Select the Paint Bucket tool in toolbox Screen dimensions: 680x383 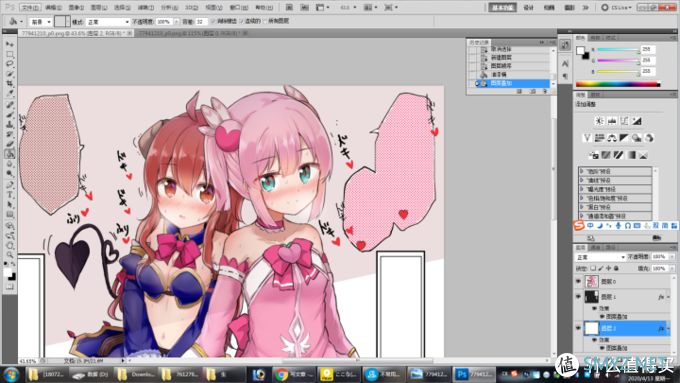(x=10, y=154)
